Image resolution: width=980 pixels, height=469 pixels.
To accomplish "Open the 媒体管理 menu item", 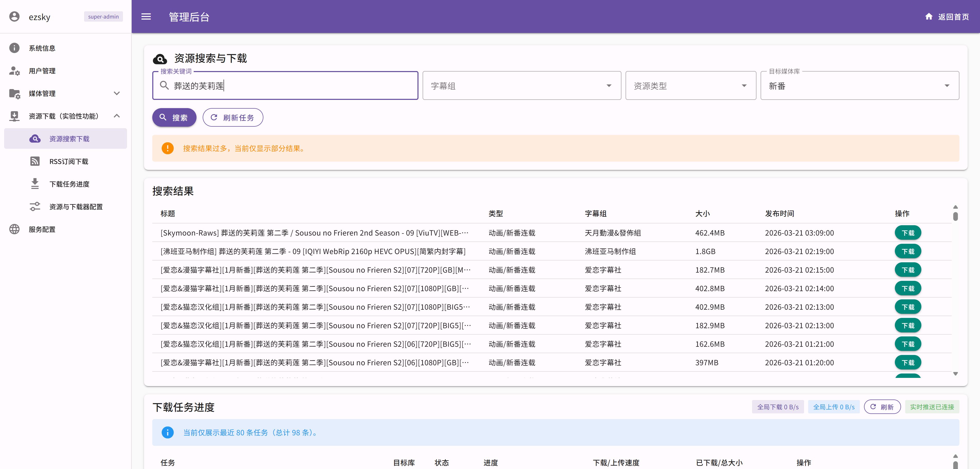I will (x=42, y=93).
